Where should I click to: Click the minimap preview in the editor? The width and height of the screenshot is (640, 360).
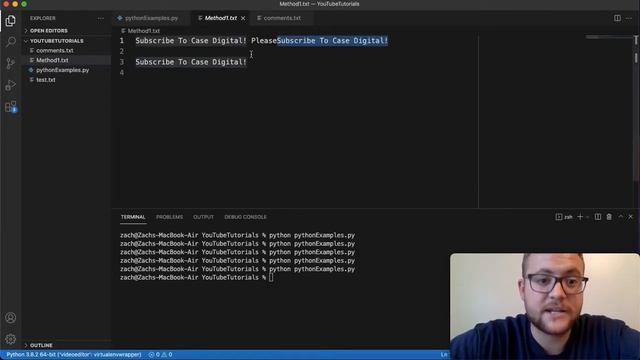point(608,38)
